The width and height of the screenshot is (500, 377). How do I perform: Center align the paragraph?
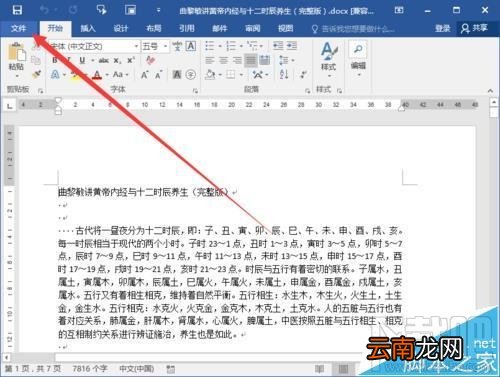click(223, 60)
